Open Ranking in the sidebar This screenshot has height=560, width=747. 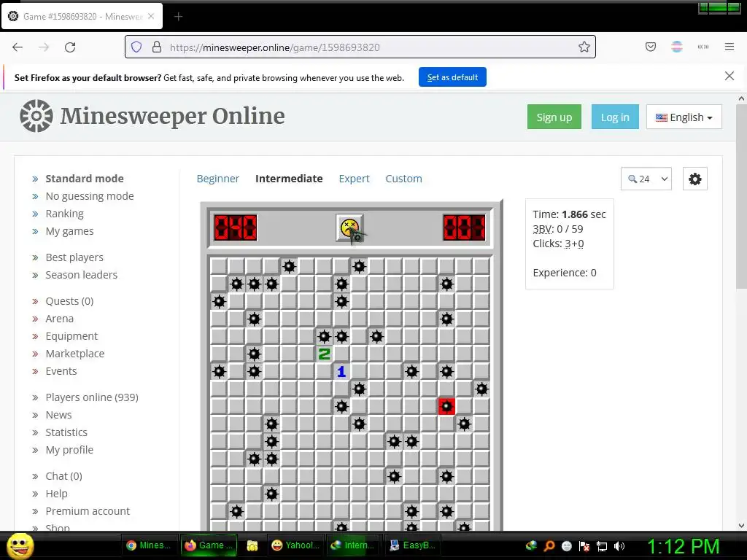pos(64,214)
